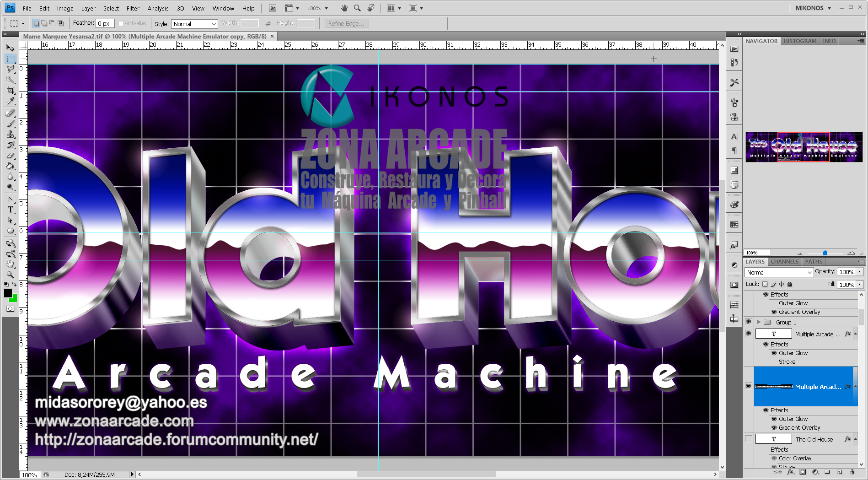Switch to the Channels tab
The width and height of the screenshot is (868, 480).
(784, 262)
